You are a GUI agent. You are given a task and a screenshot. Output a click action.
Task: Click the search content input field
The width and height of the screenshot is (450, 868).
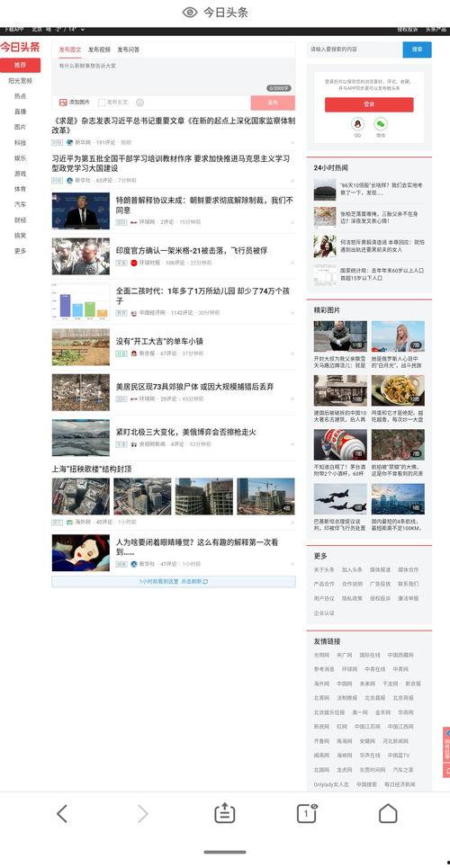coord(355,49)
